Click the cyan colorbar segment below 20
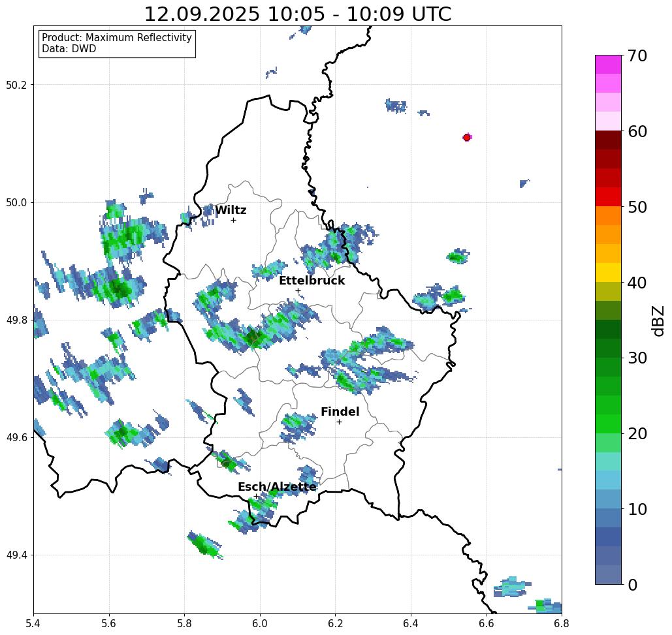This screenshot has height=635, width=672. (x=608, y=461)
